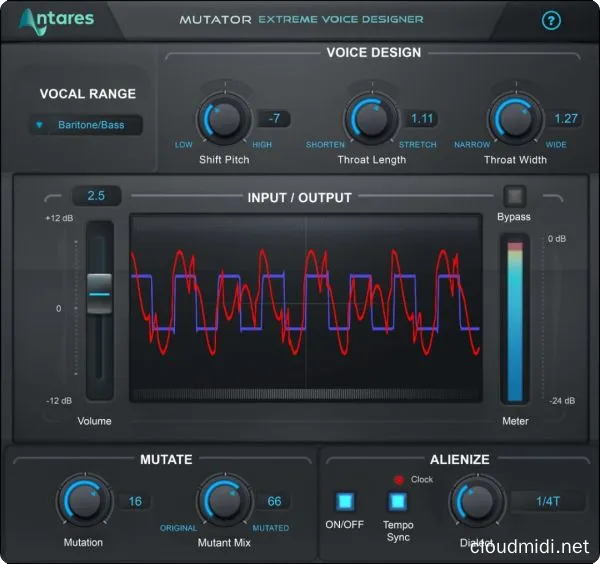Click the STRETCH label

tap(417, 145)
